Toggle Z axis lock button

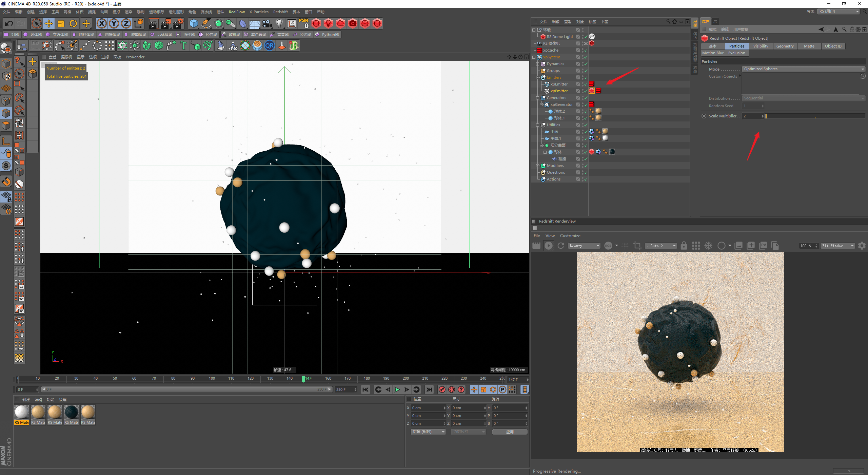click(126, 23)
